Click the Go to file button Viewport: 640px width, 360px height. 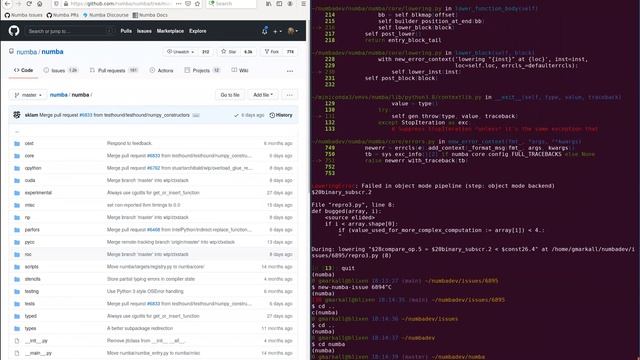(230, 95)
